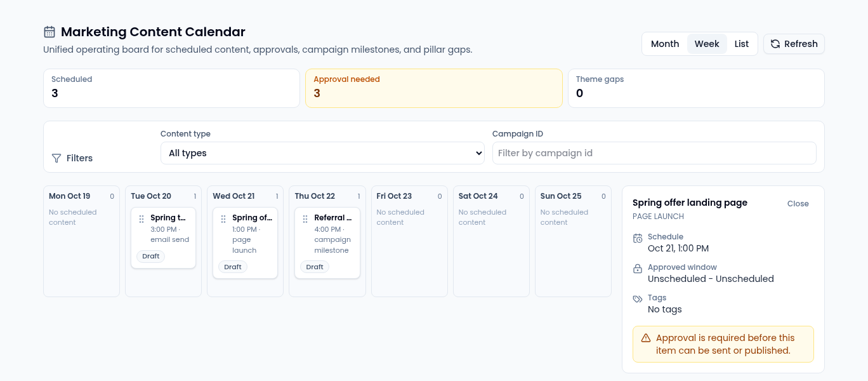Click the Unscheduled - Unscheduled window value
Image resolution: width=868 pixels, height=381 pixels.
[711, 279]
